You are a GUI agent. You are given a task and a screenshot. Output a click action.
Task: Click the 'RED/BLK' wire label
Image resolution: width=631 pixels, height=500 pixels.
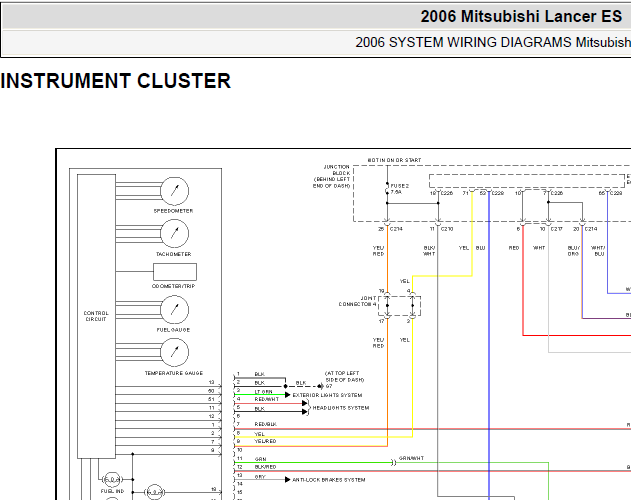point(266,424)
